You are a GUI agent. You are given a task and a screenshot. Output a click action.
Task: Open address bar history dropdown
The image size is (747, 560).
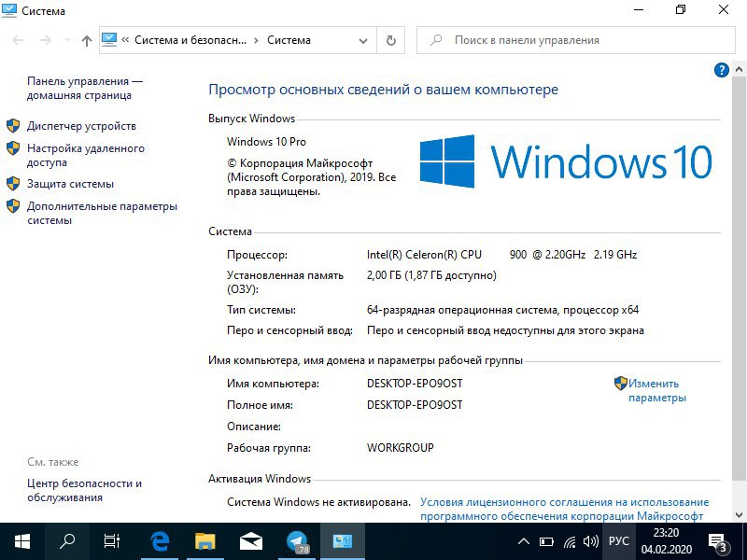[x=363, y=40]
